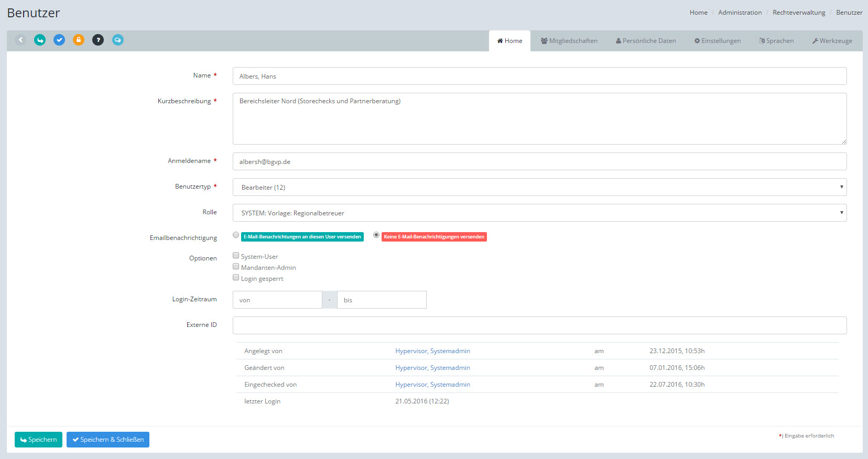Go to the Persönliche Daten tab

tap(645, 41)
